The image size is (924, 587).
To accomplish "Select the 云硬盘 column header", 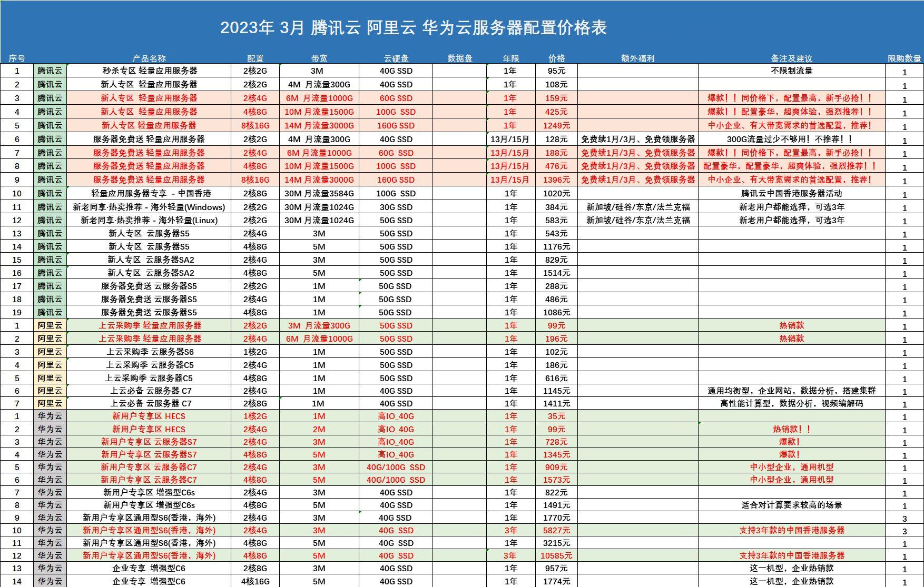I will tap(396, 56).
